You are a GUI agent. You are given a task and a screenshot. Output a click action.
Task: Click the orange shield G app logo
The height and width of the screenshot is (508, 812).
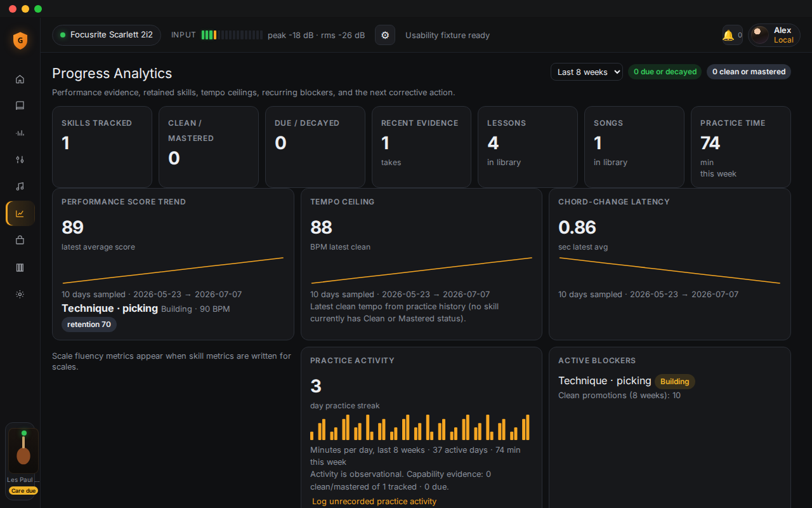(20, 40)
